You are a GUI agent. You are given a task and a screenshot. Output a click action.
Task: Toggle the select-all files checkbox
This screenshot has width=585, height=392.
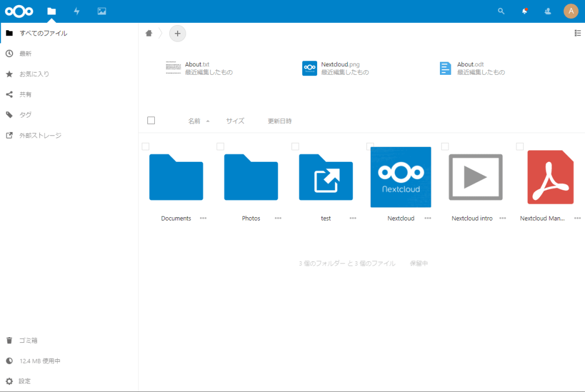(x=151, y=120)
